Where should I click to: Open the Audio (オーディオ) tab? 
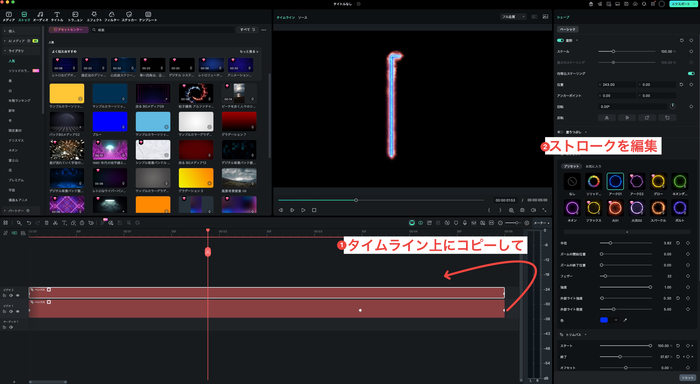(x=41, y=17)
